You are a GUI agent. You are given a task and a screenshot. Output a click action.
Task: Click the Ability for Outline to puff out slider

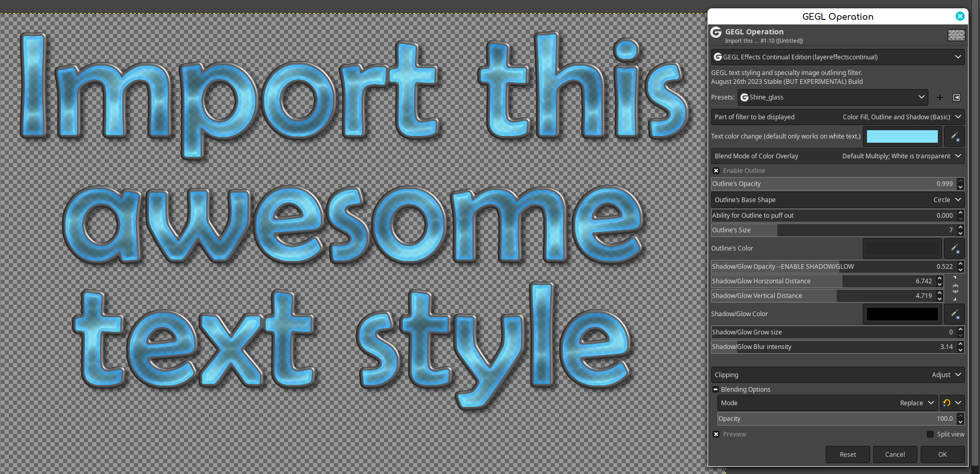point(834,216)
